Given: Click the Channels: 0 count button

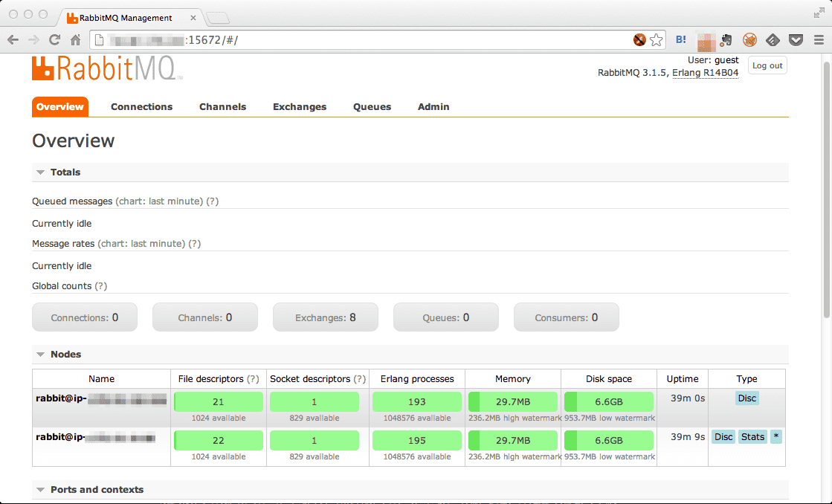Looking at the screenshot, I should [x=205, y=317].
